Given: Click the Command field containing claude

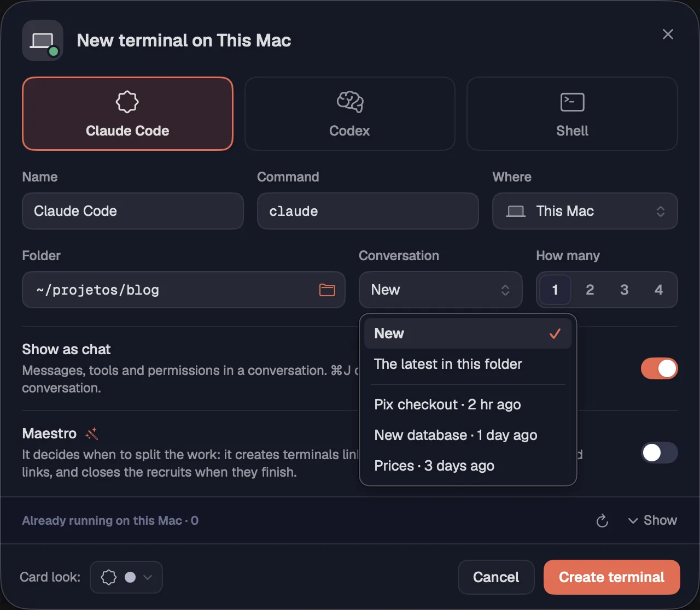Looking at the screenshot, I should click(x=368, y=211).
